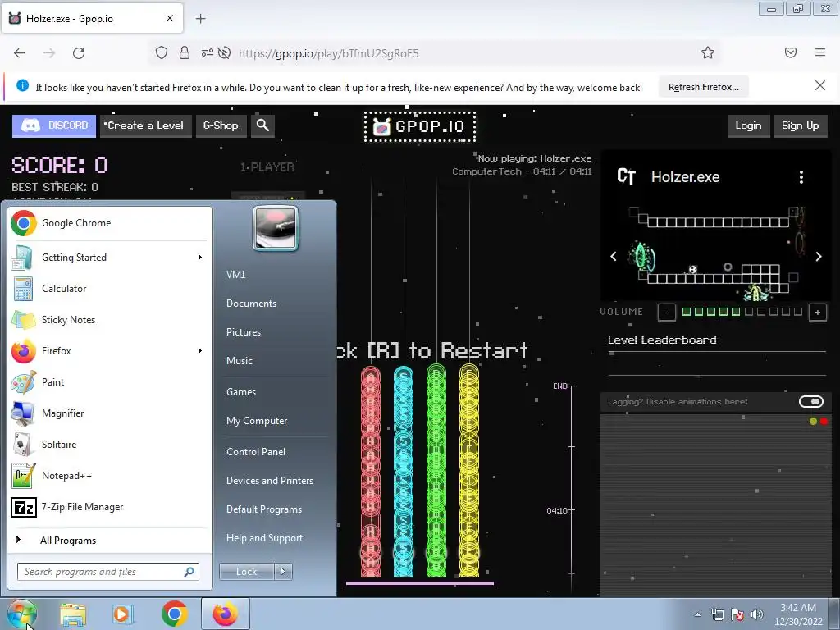The height and width of the screenshot is (630, 840).
Task: Launch Paint from Start menu
Action: [110, 382]
